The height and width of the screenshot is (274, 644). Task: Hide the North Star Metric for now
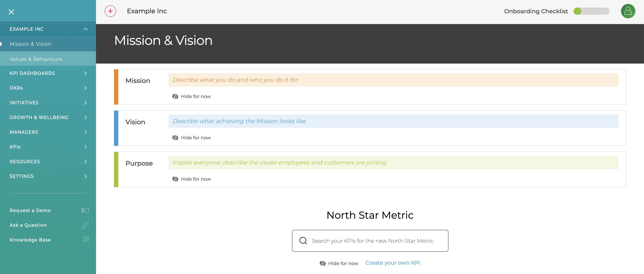343,263
